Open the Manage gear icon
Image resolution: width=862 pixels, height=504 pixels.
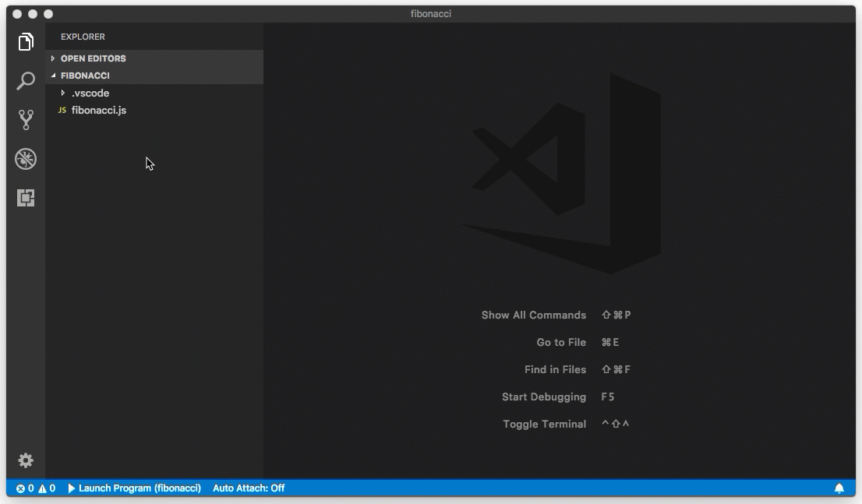coord(26,460)
